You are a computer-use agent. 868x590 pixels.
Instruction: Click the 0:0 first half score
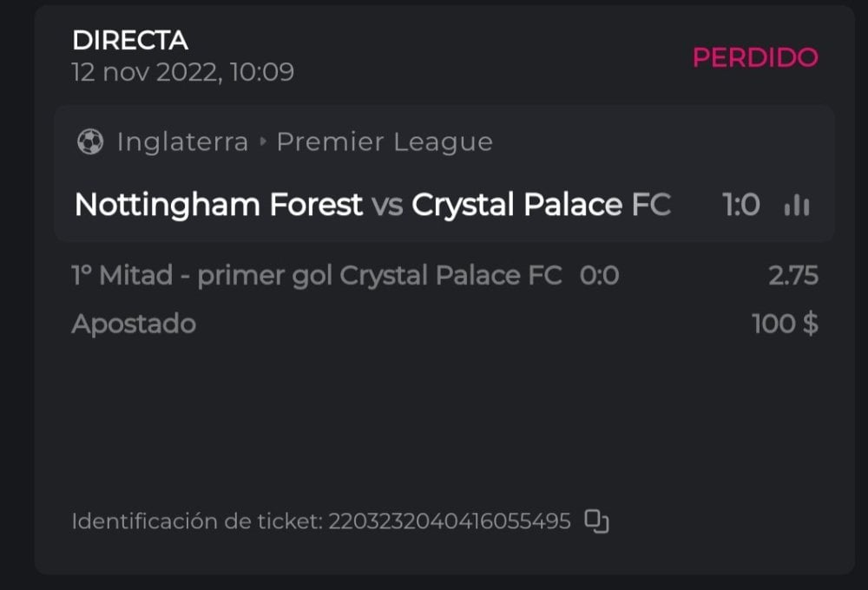[599, 276]
